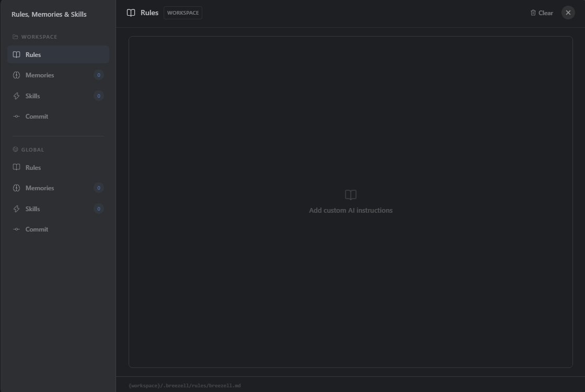
Task: Click the Global Skills count badge
Action: coord(98,209)
